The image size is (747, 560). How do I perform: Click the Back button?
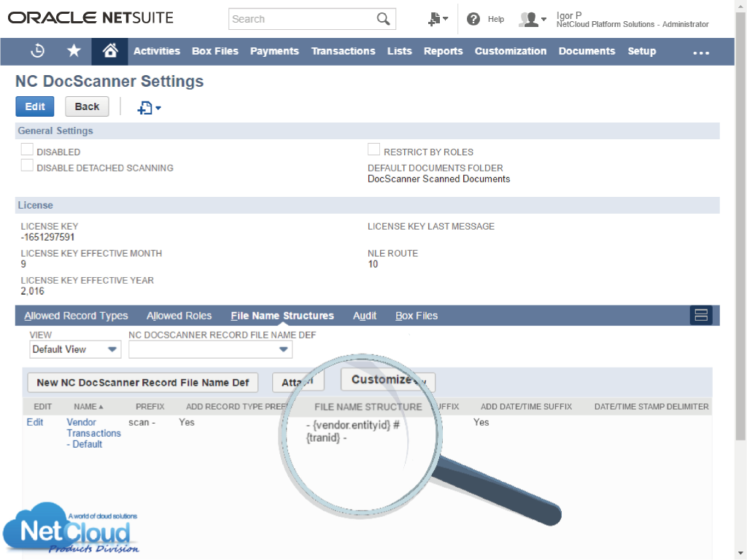[x=87, y=106]
